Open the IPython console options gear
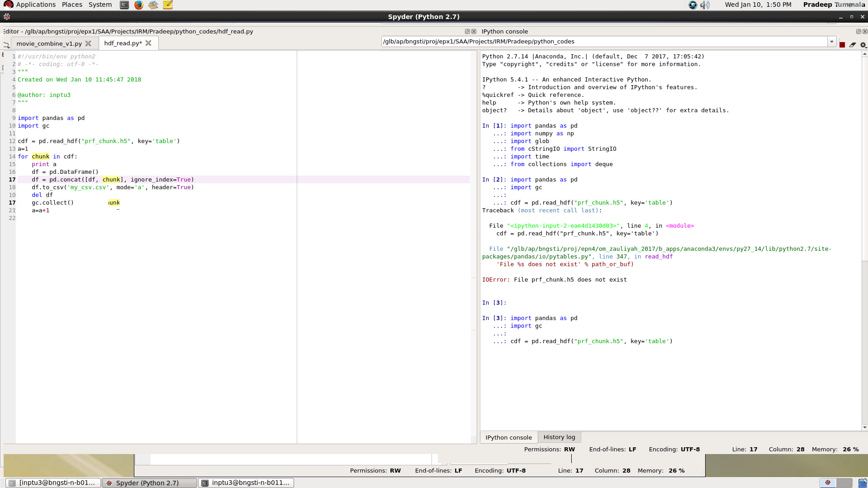The image size is (868, 488). (x=863, y=44)
